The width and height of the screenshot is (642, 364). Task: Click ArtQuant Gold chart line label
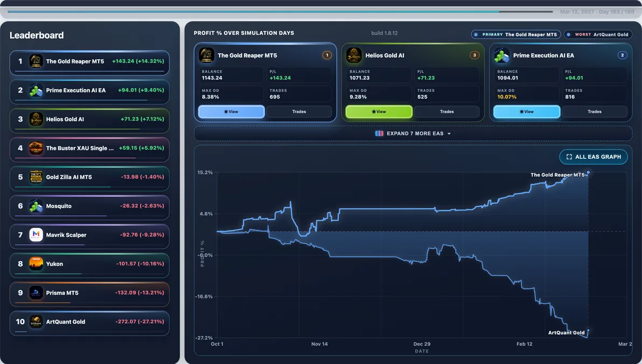[x=566, y=332]
